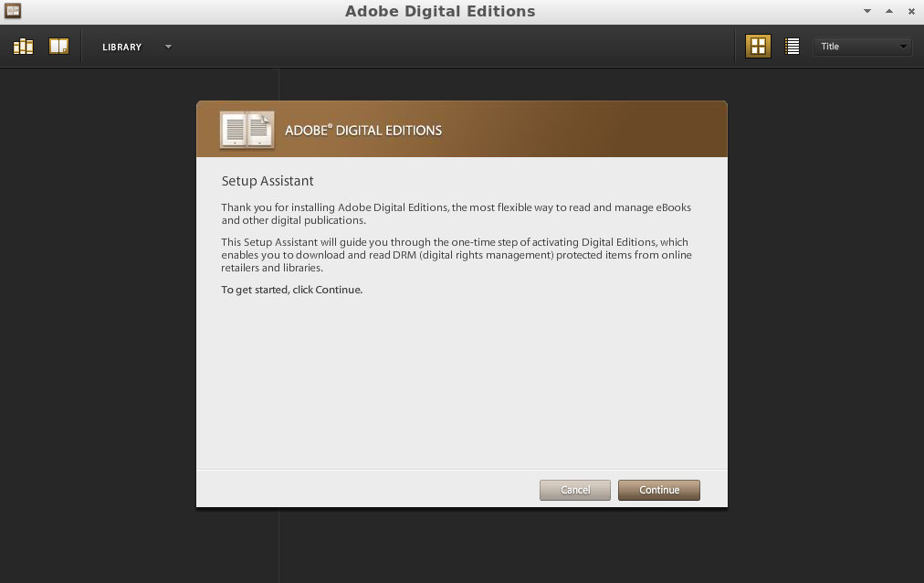This screenshot has height=583, width=924.
Task: Switch to the reading view book icon
Action: (58, 46)
